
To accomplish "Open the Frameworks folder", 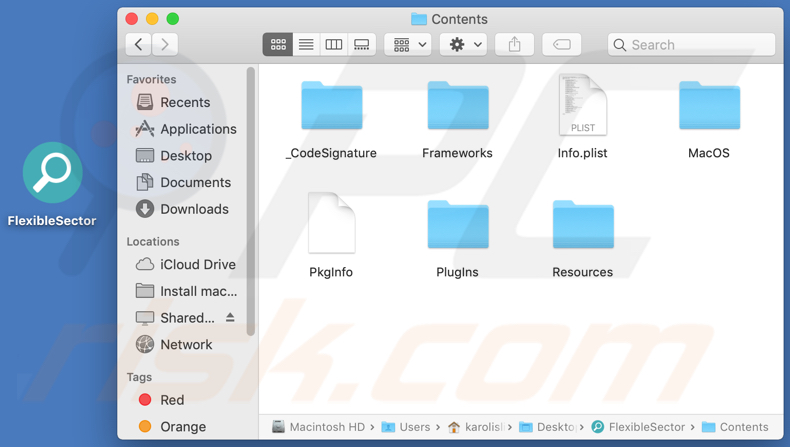I will [x=457, y=106].
